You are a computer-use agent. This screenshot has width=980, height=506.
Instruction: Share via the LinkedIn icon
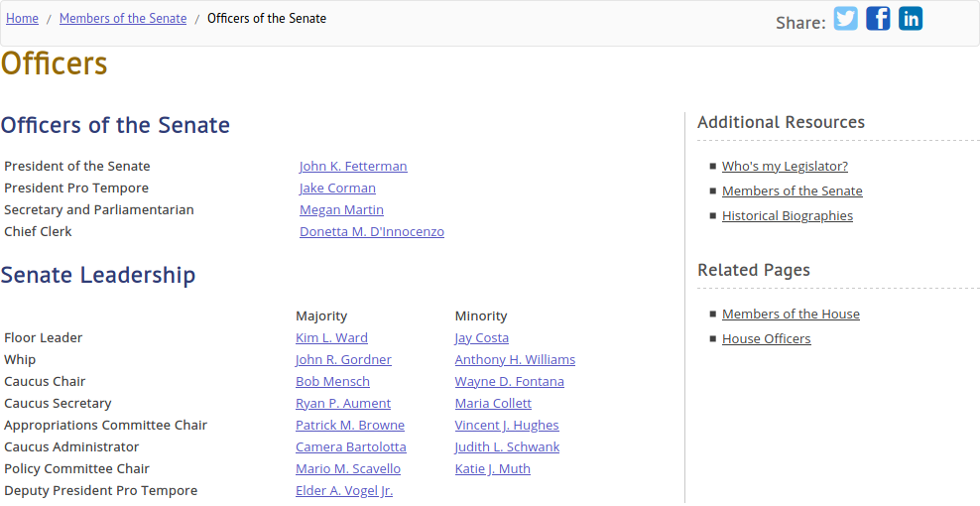coord(911,19)
